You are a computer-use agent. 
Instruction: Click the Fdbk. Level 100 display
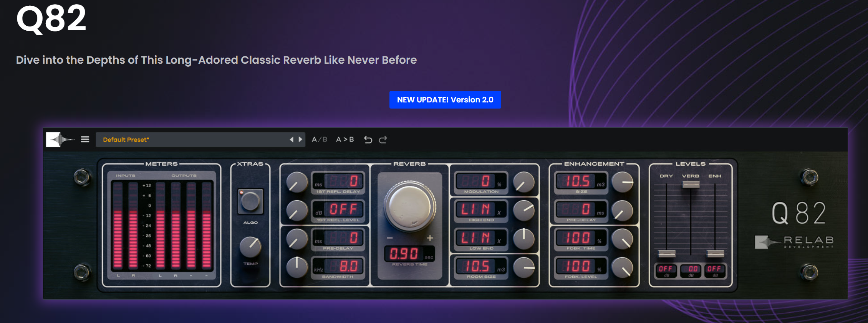click(581, 266)
